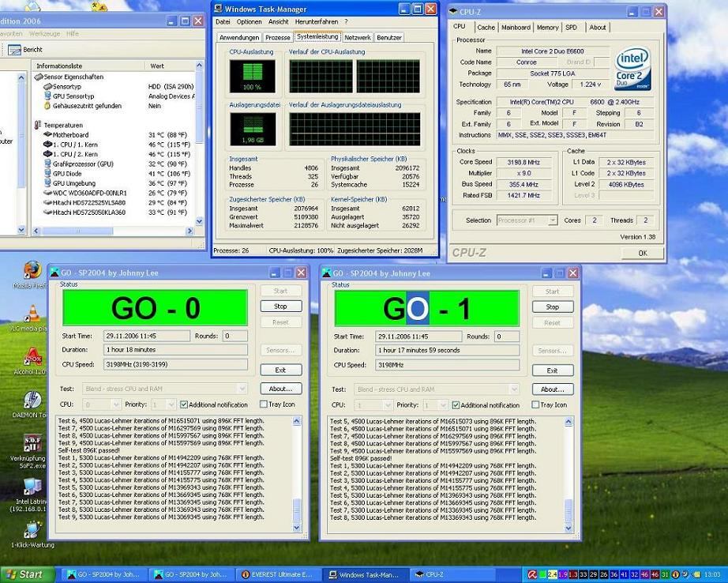Stop the stress test in GO - 0 window
728x583 pixels.
tap(281, 307)
